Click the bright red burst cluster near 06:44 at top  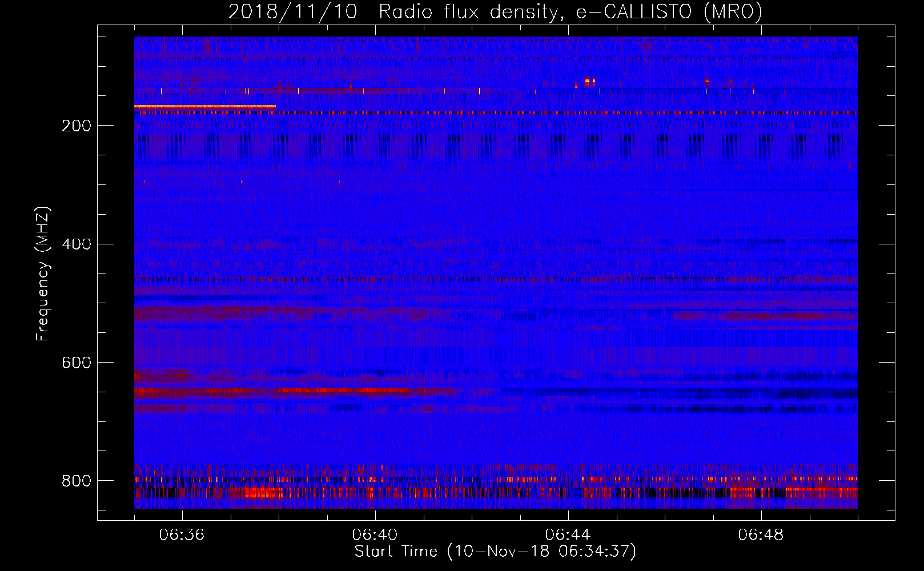[589, 81]
